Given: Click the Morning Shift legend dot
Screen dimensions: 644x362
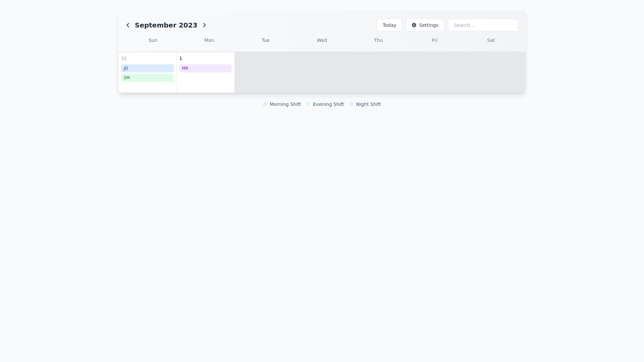Looking at the screenshot, I should tap(265, 104).
